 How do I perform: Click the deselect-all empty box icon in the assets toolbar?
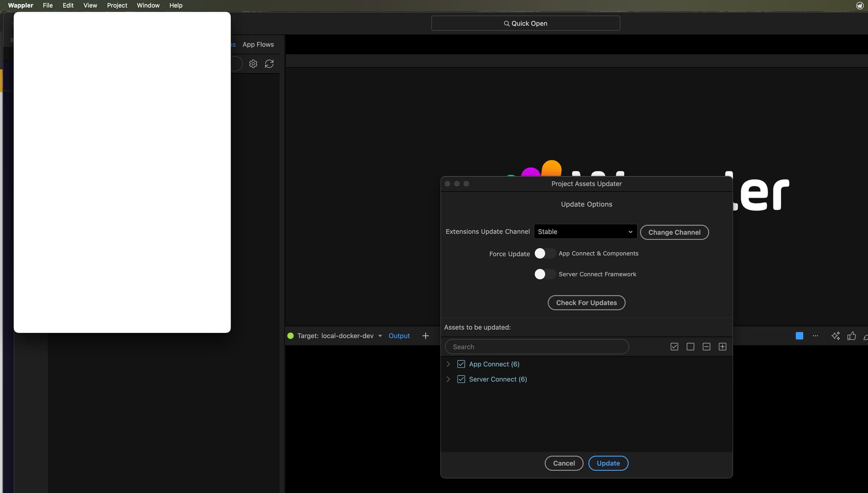(690, 346)
